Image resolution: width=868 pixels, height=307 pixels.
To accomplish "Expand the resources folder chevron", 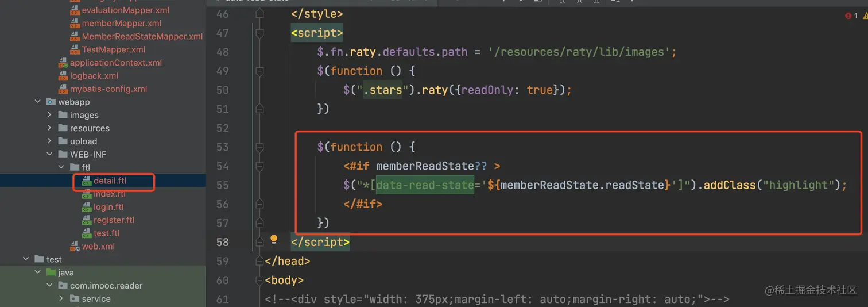I will tap(50, 128).
